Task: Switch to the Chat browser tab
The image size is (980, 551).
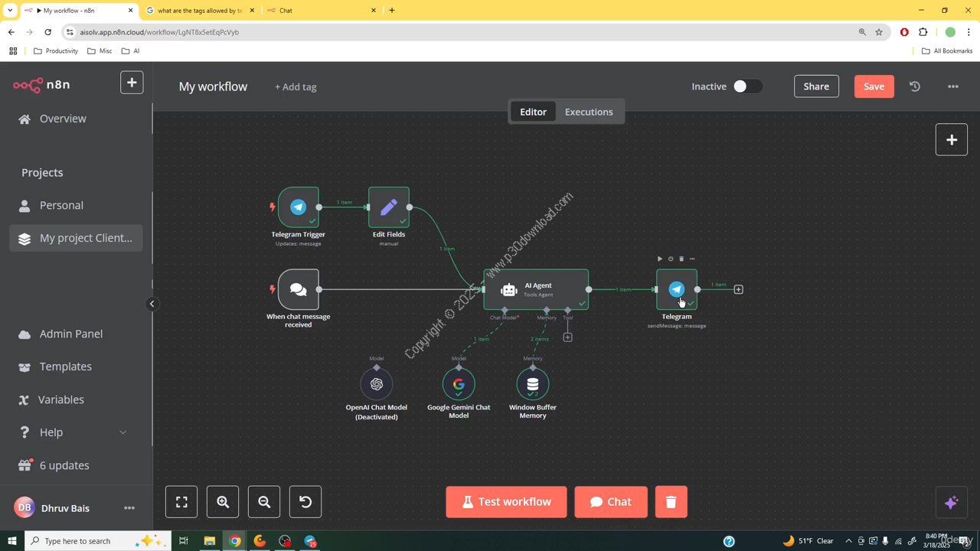Action: click(322, 11)
